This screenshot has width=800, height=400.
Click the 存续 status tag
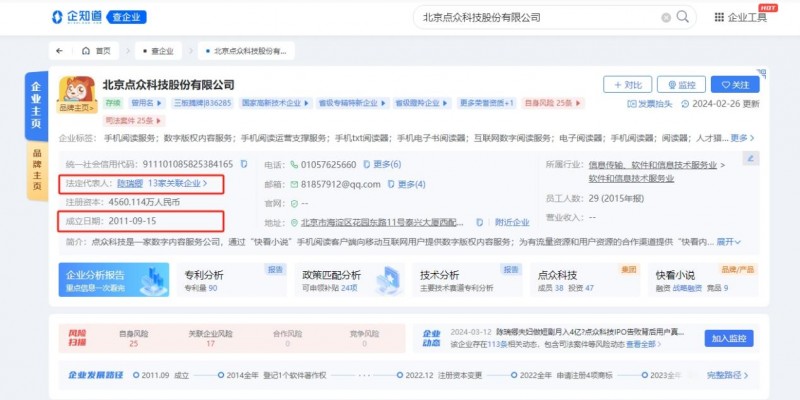113,103
